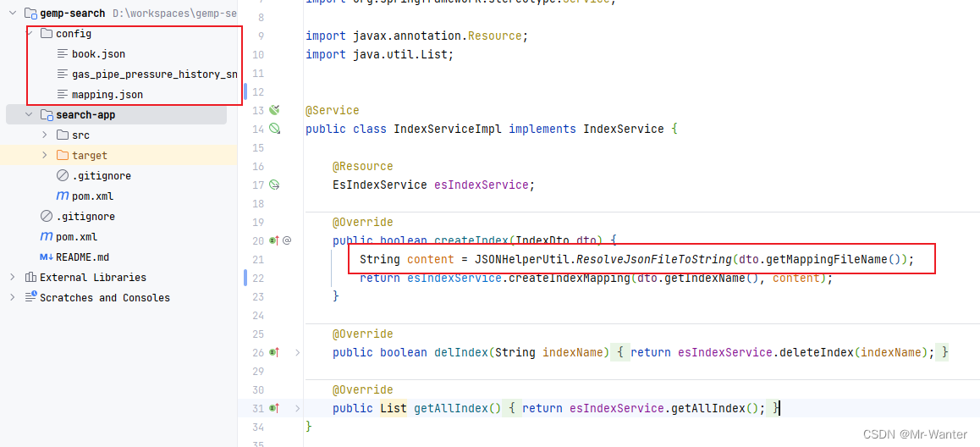
Task: Click the book.json file icon
Action: tap(62, 54)
